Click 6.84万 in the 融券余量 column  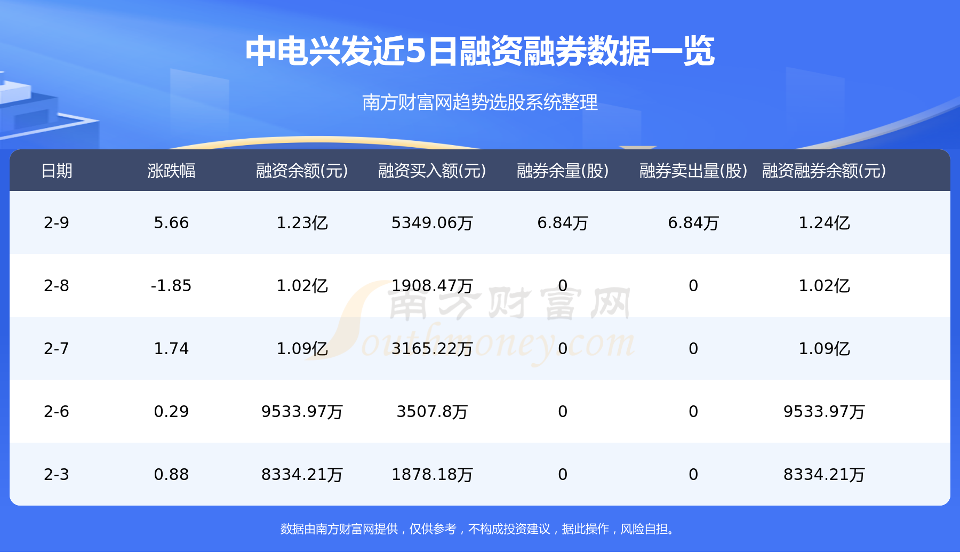tap(563, 222)
